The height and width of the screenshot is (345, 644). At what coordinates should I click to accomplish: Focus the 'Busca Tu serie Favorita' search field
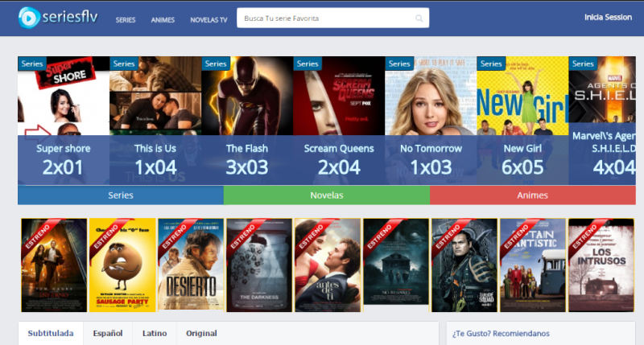click(332, 18)
